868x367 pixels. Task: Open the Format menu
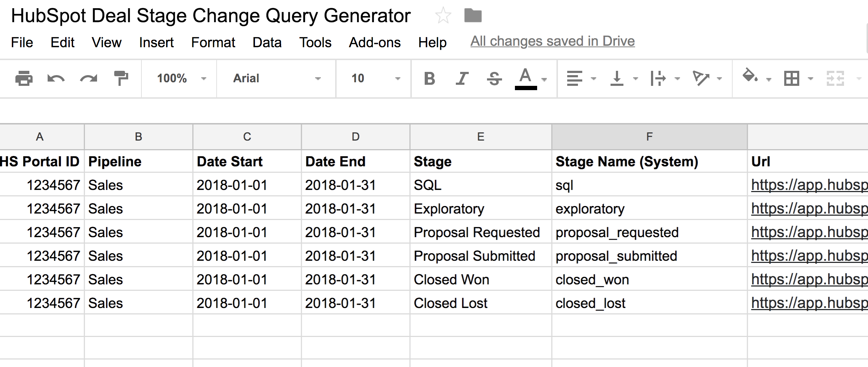[213, 43]
